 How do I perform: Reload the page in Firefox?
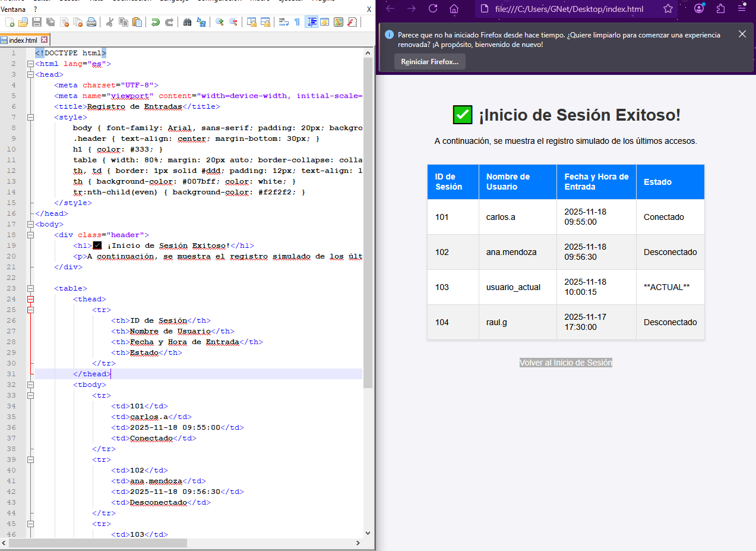click(433, 8)
